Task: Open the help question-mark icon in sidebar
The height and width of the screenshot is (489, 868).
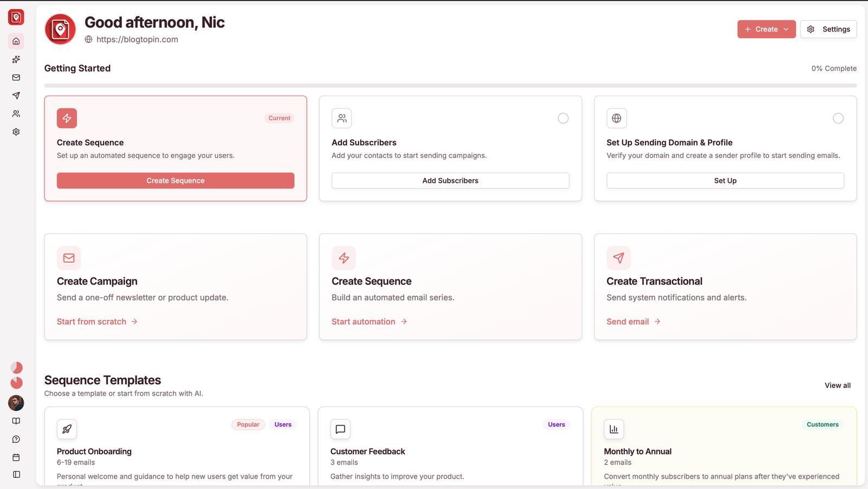Action: 16,439
